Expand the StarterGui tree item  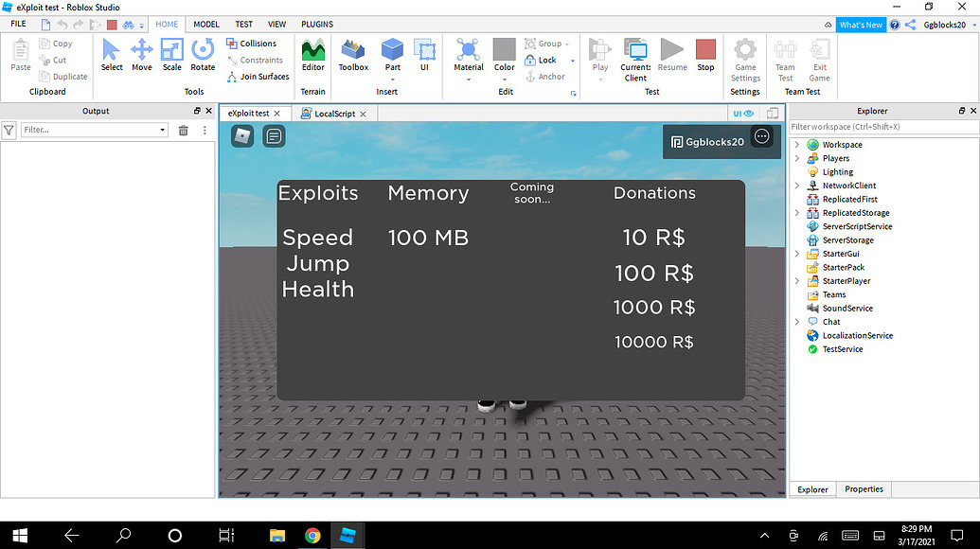(797, 253)
